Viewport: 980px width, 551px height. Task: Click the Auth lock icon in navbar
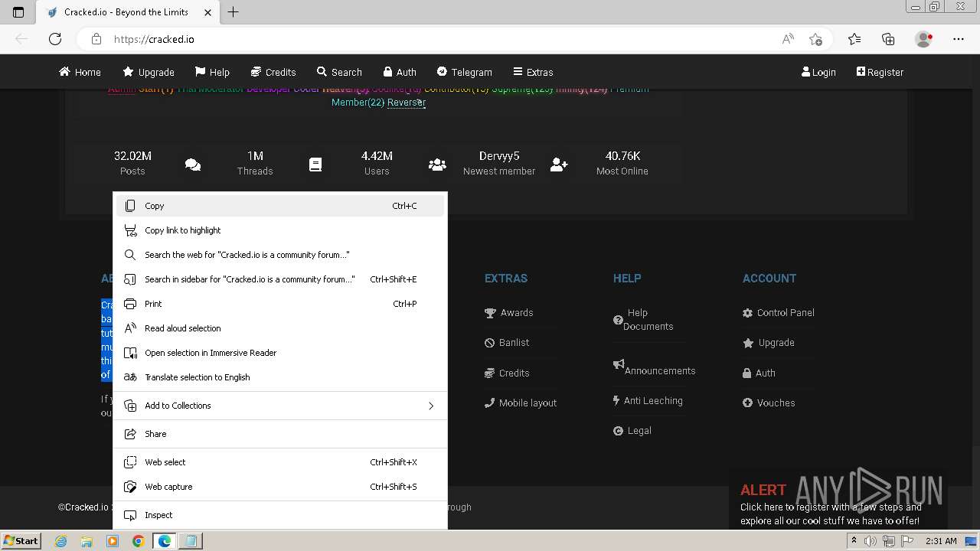click(x=388, y=71)
